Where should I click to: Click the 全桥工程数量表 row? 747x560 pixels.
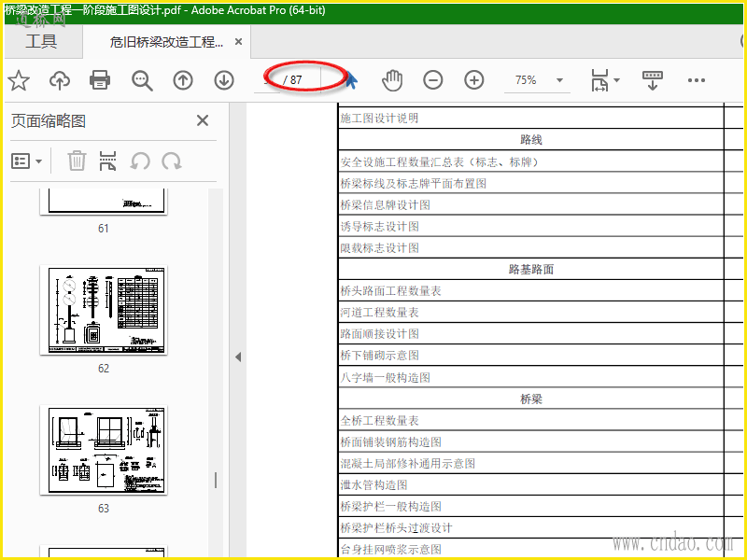pos(530,421)
